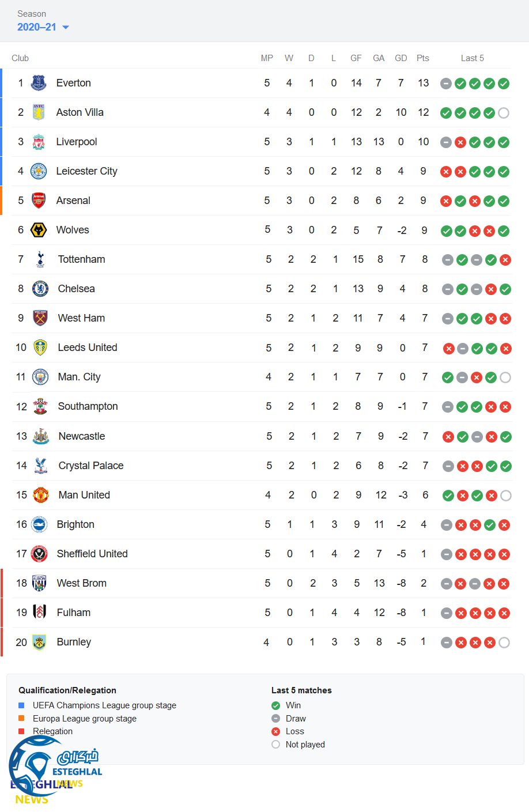Click the season dropdown arrow
529x812 pixels.
(x=66, y=27)
